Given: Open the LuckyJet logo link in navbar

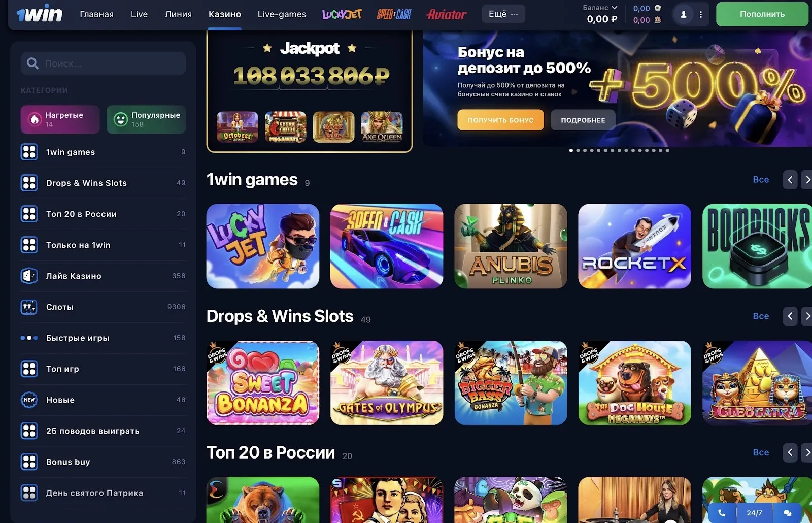Looking at the screenshot, I should [x=342, y=14].
